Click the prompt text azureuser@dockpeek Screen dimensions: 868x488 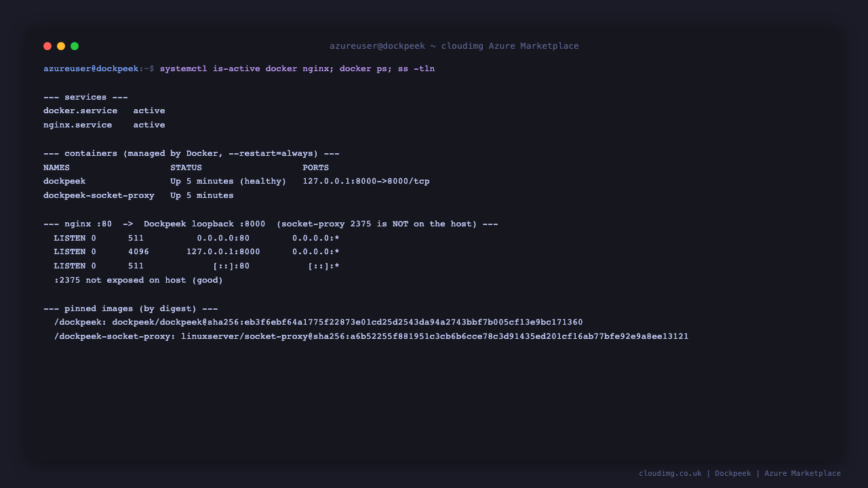click(x=91, y=69)
